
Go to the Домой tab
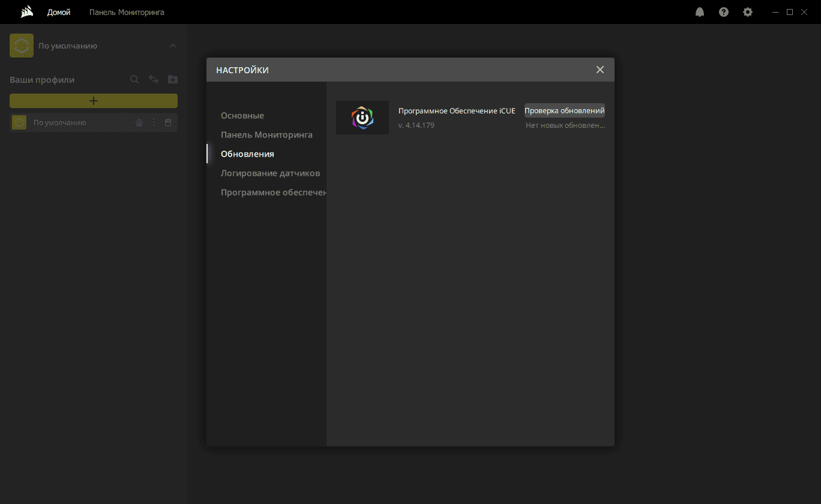pos(59,12)
